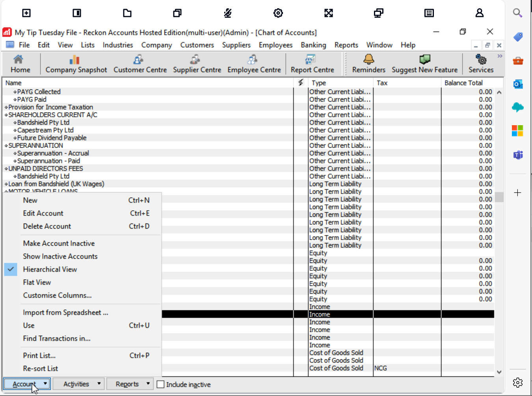
Task: Click the multi-monitor icon in top bar
Action: [x=379, y=13]
